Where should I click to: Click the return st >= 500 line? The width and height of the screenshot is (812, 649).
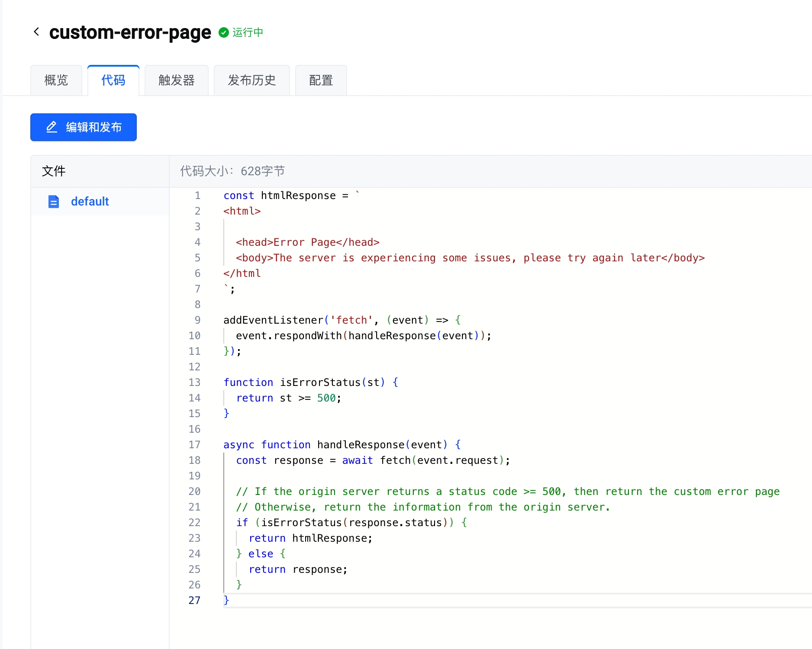pos(289,398)
